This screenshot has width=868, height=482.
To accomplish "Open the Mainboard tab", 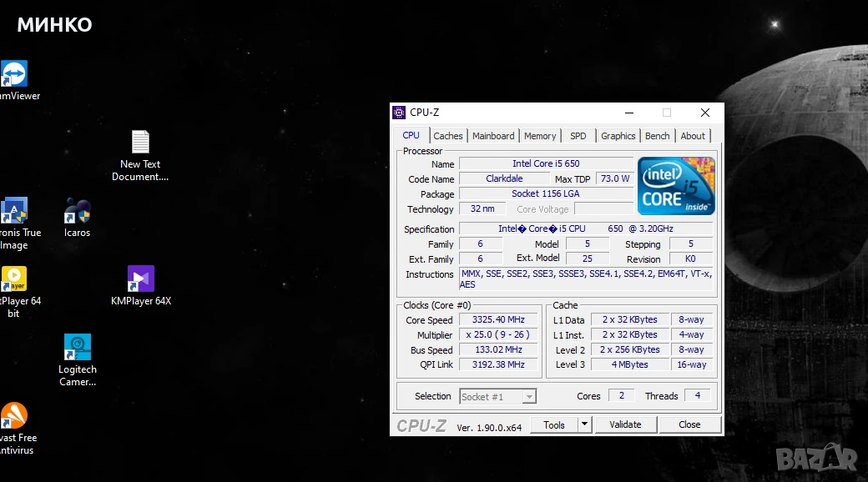I will pyautogui.click(x=493, y=136).
